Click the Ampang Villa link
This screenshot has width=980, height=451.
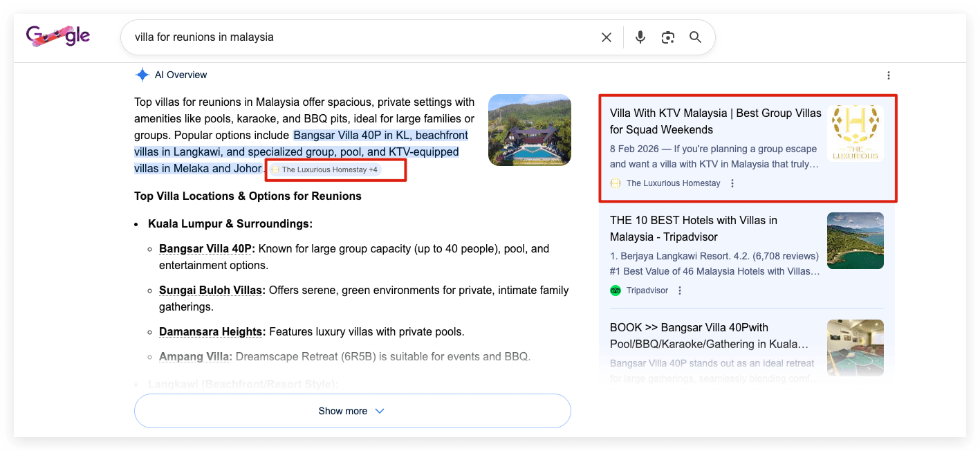click(x=196, y=356)
